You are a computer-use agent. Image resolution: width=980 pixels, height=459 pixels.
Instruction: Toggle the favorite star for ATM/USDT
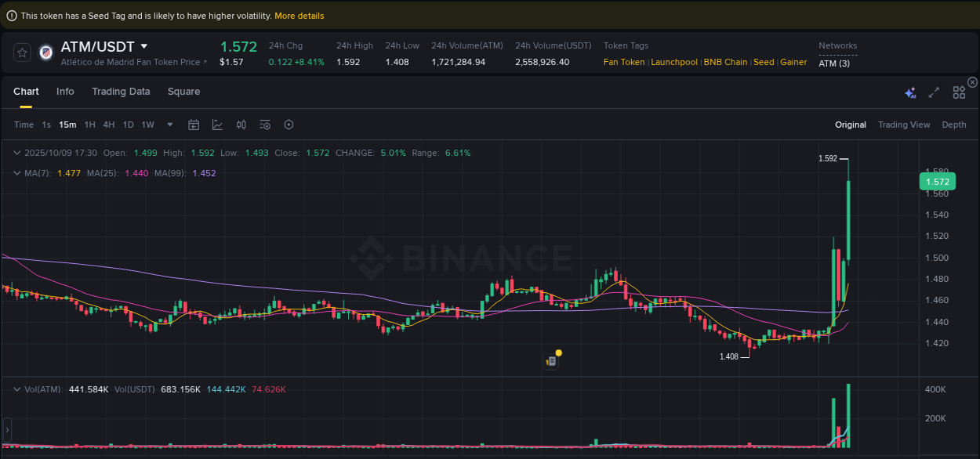[22, 52]
